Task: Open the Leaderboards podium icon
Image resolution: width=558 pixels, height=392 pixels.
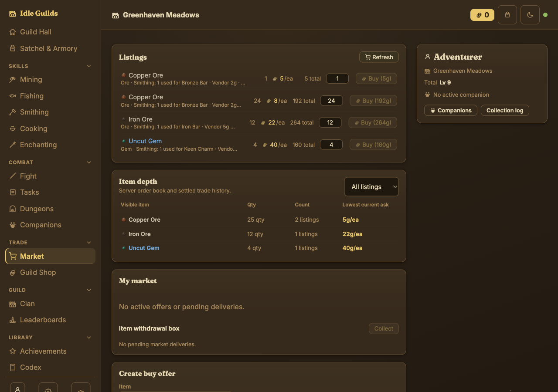Action: coord(13,320)
